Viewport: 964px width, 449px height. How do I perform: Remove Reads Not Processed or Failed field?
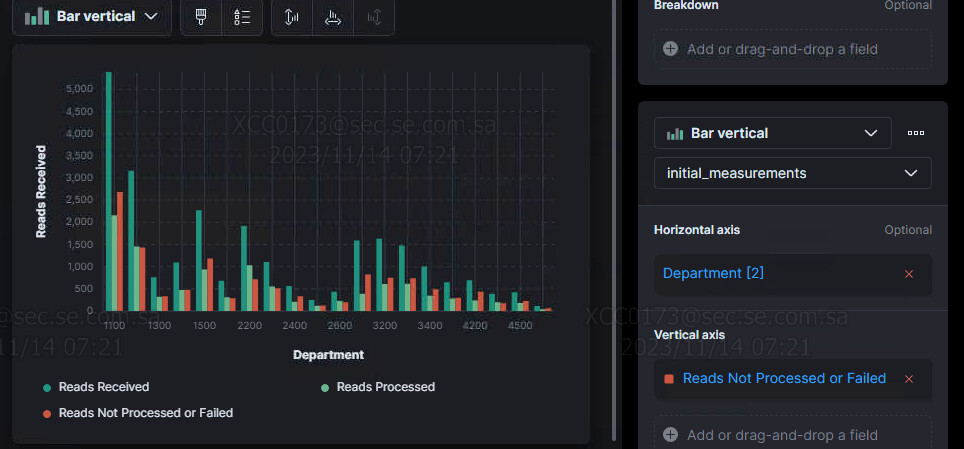point(909,379)
